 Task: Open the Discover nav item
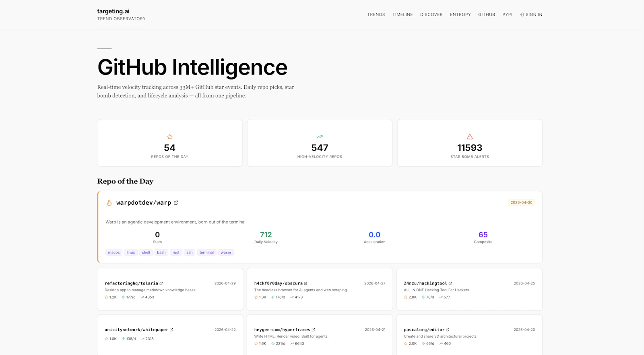click(431, 15)
